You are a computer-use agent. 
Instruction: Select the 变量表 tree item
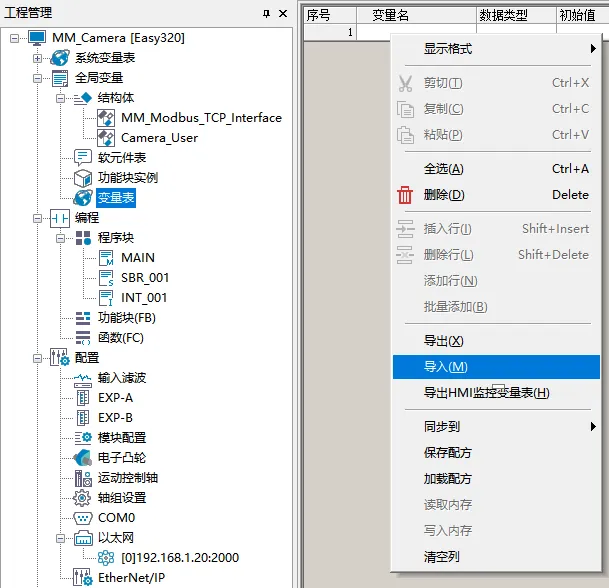pyautogui.click(x=116, y=198)
